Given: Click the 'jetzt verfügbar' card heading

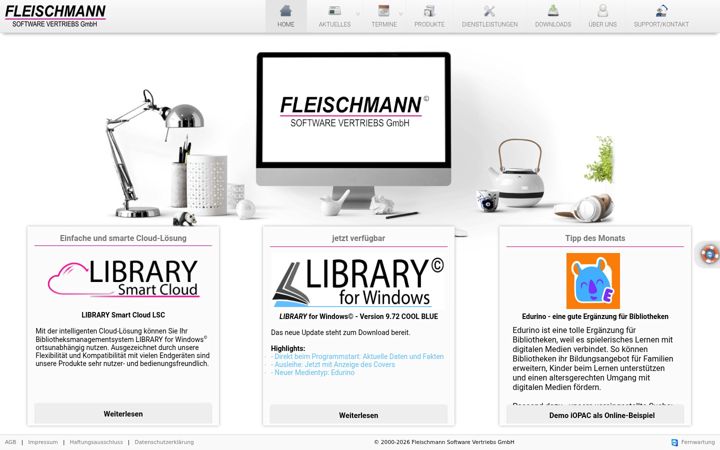Looking at the screenshot, I should coord(358,238).
